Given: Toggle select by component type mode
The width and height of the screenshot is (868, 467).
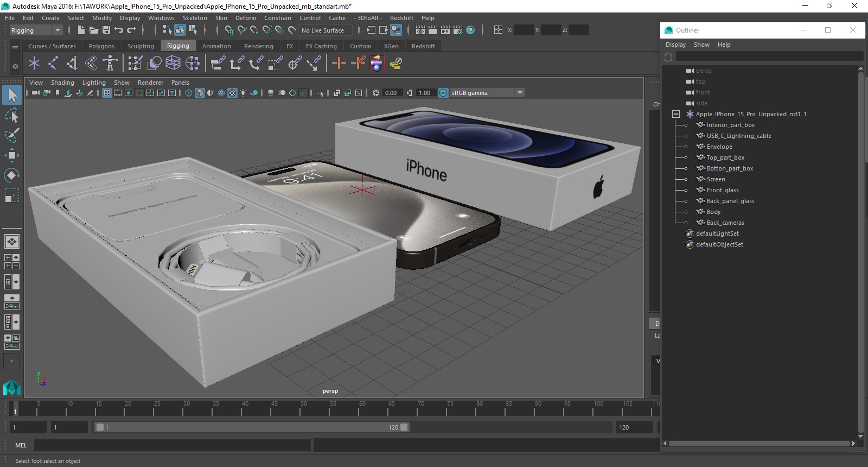Looking at the screenshot, I should [193, 30].
